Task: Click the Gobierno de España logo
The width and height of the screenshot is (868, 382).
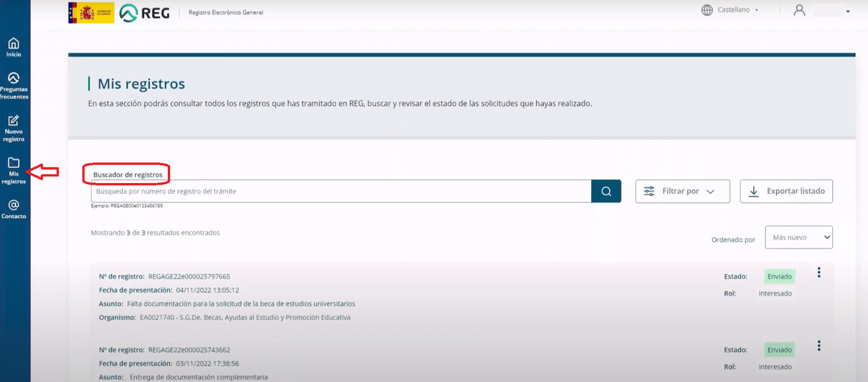Action: pos(91,13)
